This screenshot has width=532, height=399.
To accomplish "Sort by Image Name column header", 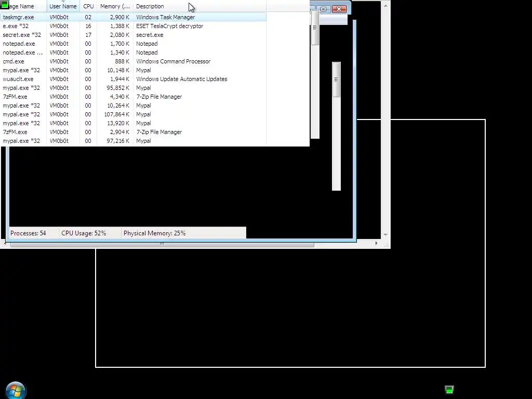I will point(23,6).
